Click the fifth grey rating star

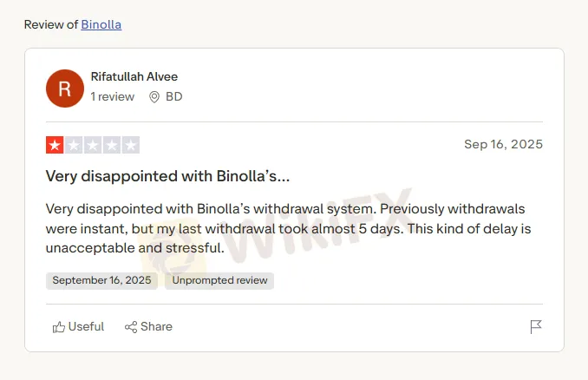click(x=130, y=145)
